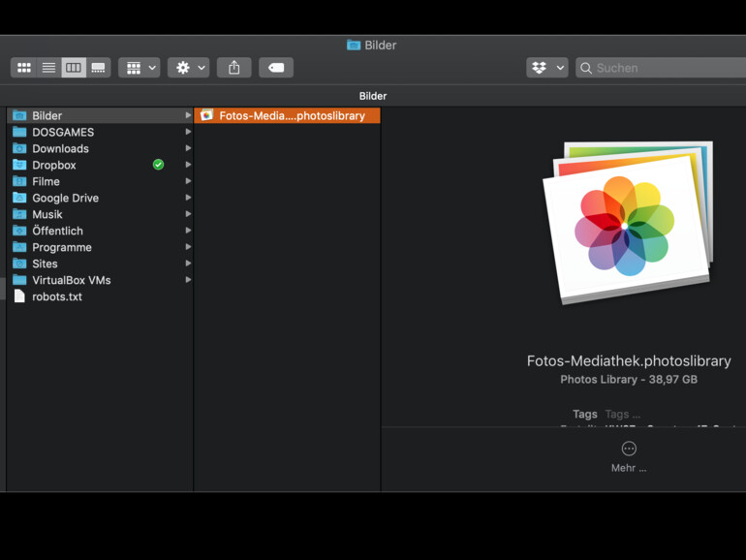Switch to column view
Screen dimensions: 746x560
click(x=74, y=68)
